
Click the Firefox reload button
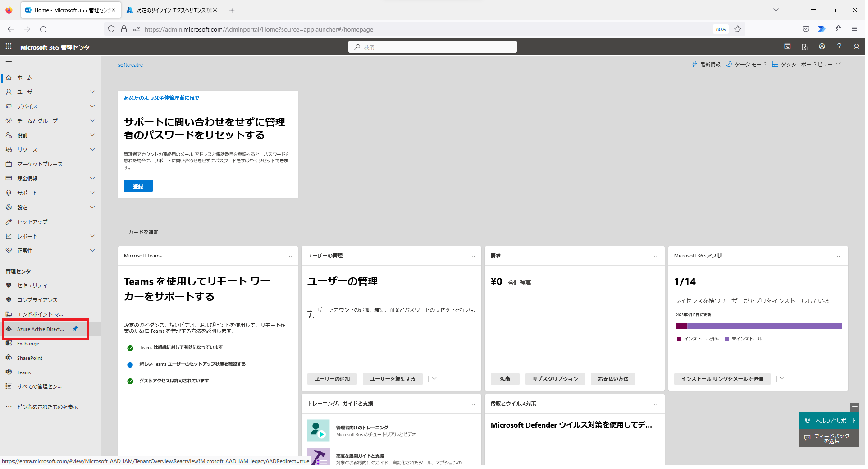tap(43, 29)
